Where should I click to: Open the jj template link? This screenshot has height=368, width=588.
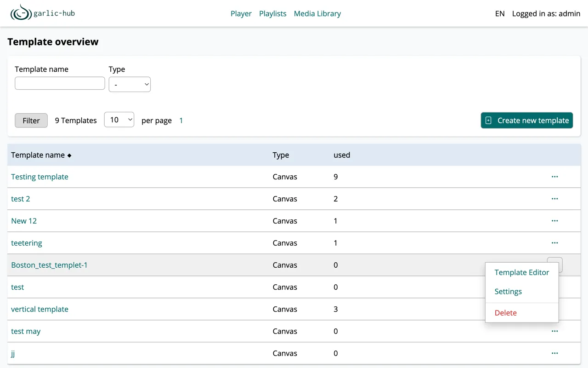(13, 353)
